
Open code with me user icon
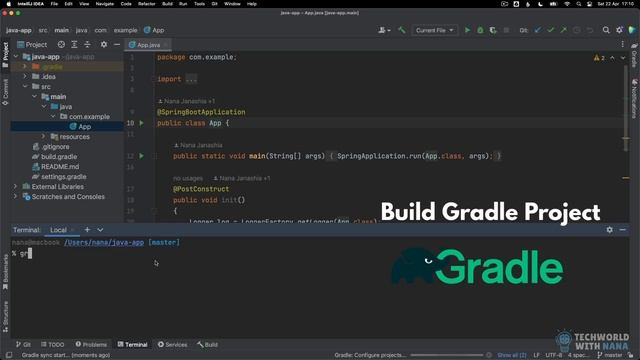(384, 30)
